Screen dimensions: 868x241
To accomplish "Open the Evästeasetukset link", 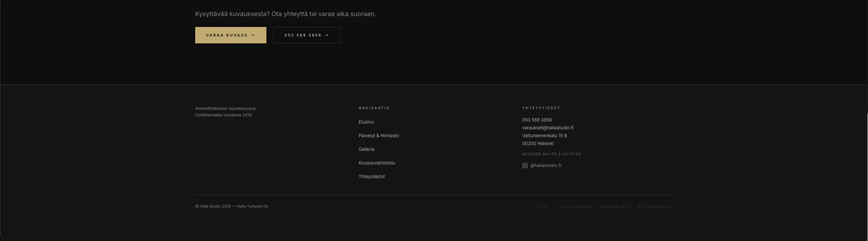I will pos(655,206).
